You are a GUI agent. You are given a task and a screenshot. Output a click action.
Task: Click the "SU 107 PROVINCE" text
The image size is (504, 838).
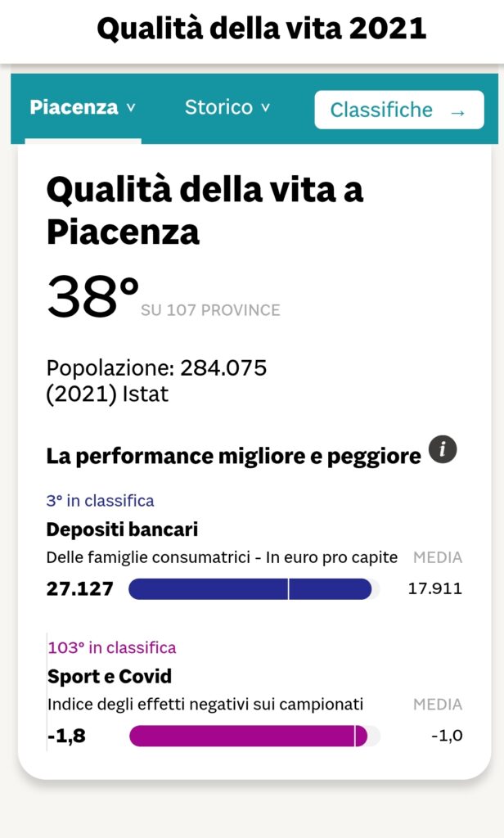(210, 310)
